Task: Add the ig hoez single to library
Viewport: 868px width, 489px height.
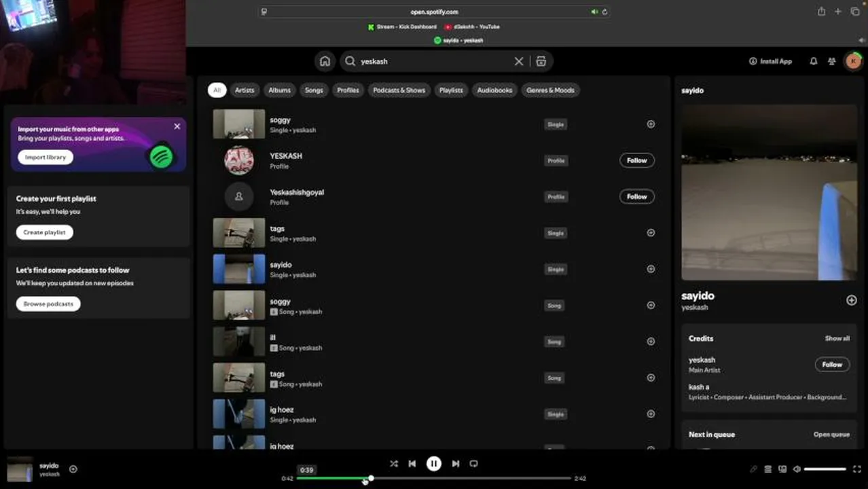Action: pos(651,414)
